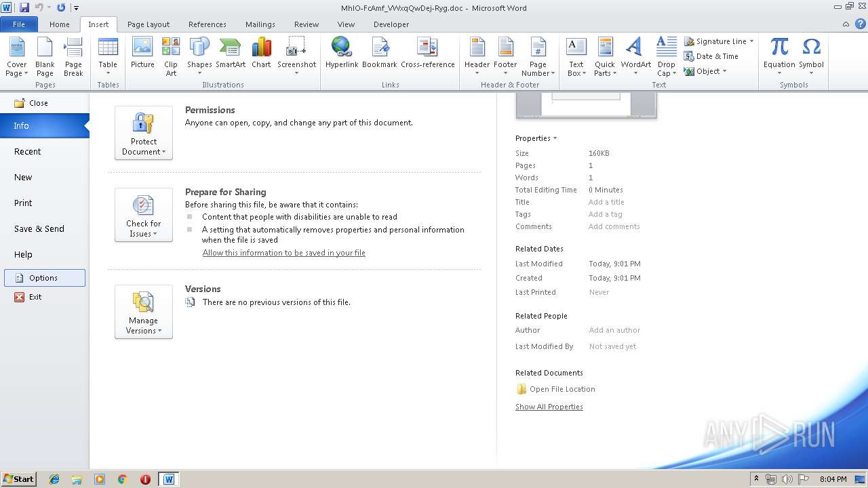The width and height of the screenshot is (868, 488).
Task: Expand the Properties dropdown
Action: tap(536, 138)
